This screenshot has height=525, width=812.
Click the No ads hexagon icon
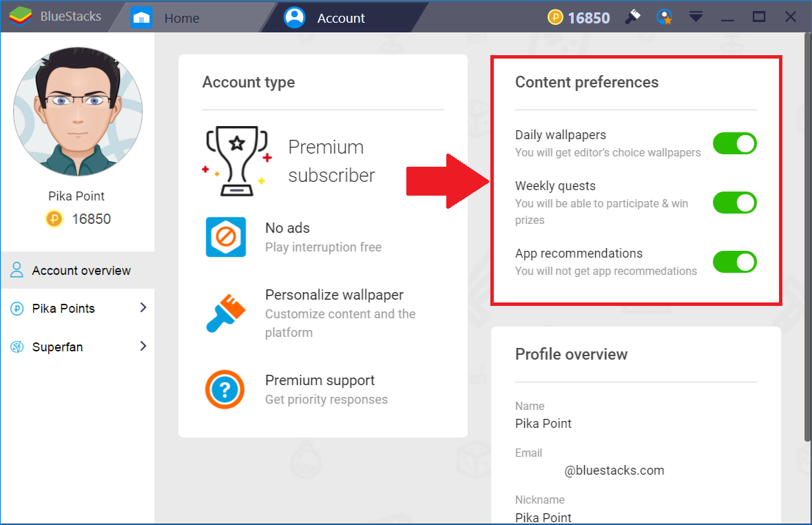pyautogui.click(x=226, y=237)
